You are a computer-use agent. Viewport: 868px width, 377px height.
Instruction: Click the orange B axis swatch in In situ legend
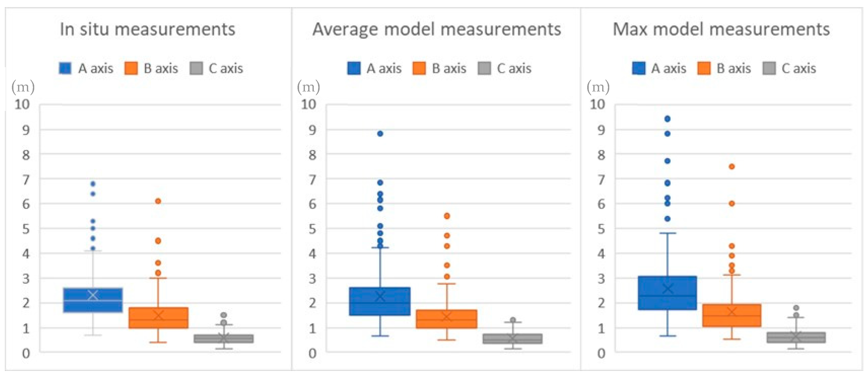coord(131,68)
